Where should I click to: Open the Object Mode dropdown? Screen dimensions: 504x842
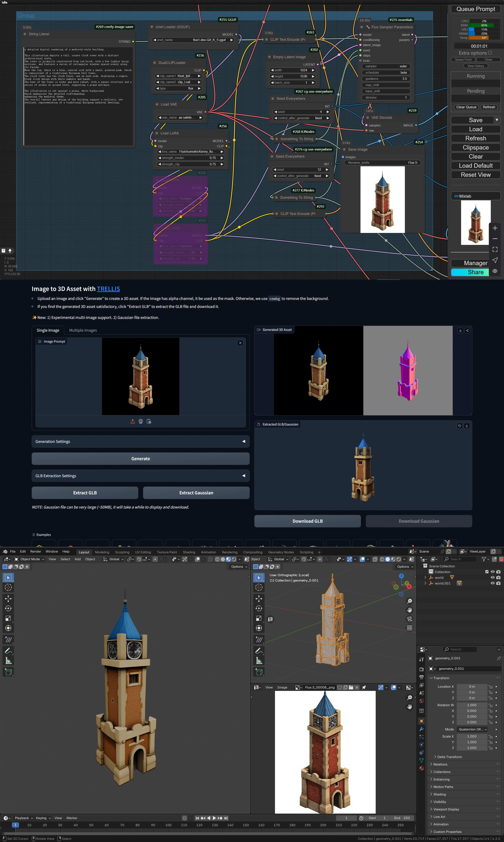[x=29, y=559]
